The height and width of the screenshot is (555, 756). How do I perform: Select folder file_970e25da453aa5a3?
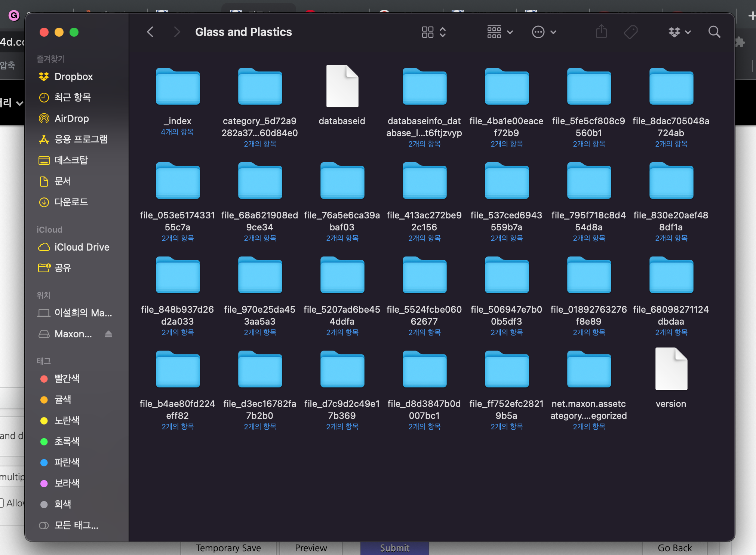(x=260, y=275)
